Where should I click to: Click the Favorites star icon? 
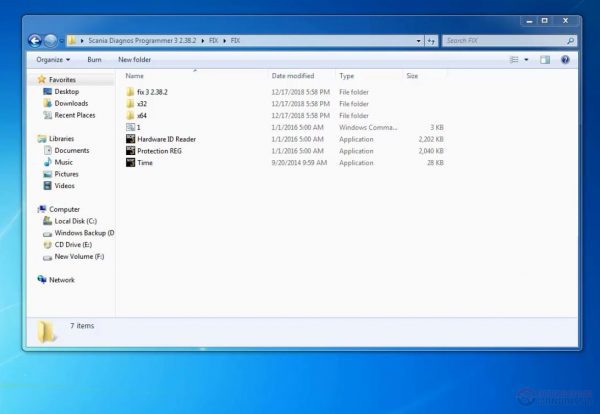41,79
